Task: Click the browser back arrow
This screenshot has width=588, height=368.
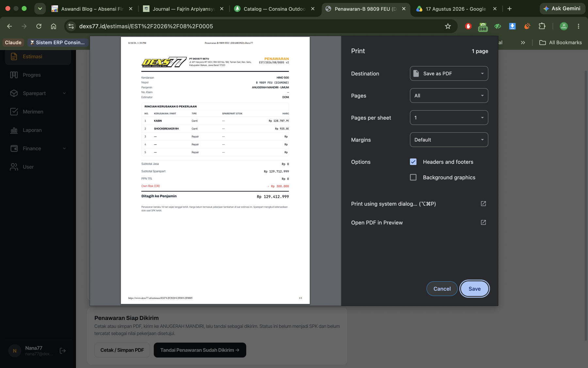Action: click(x=9, y=26)
